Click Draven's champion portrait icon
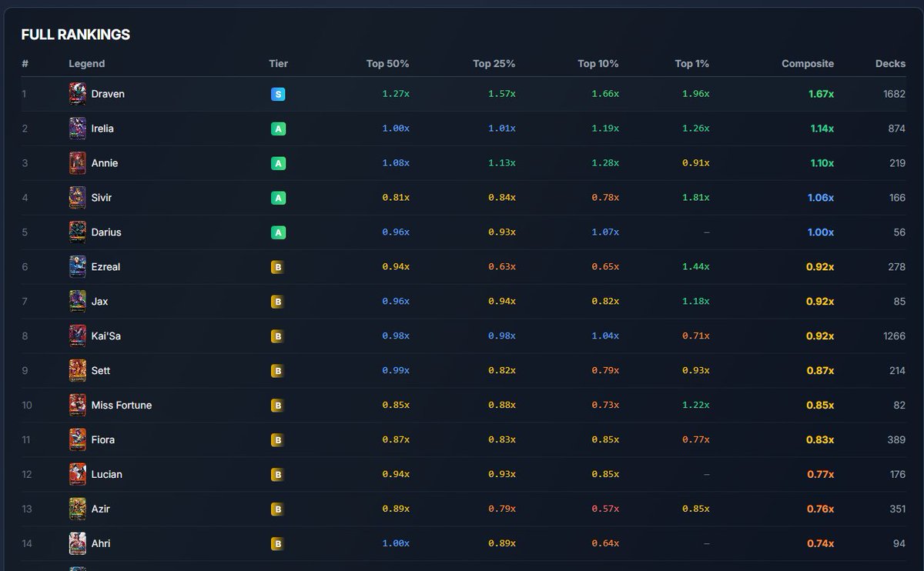 pyautogui.click(x=77, y=94)
